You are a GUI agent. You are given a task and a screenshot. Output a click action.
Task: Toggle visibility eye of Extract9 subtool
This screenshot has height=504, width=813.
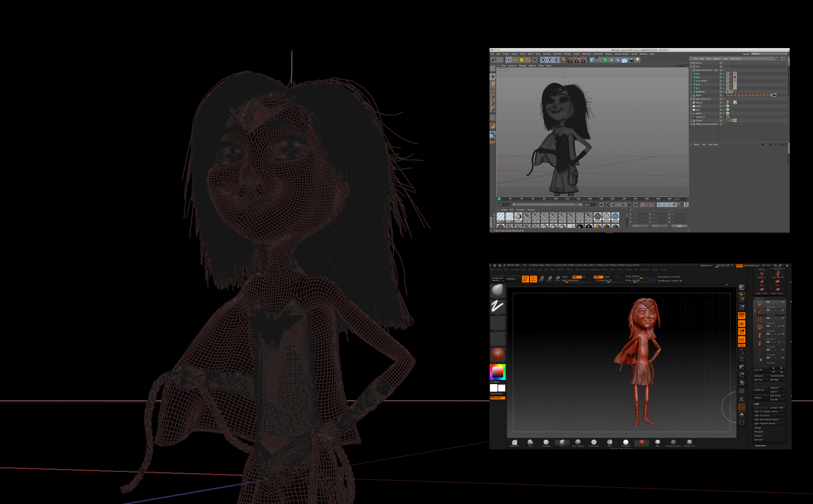point(783,326)
